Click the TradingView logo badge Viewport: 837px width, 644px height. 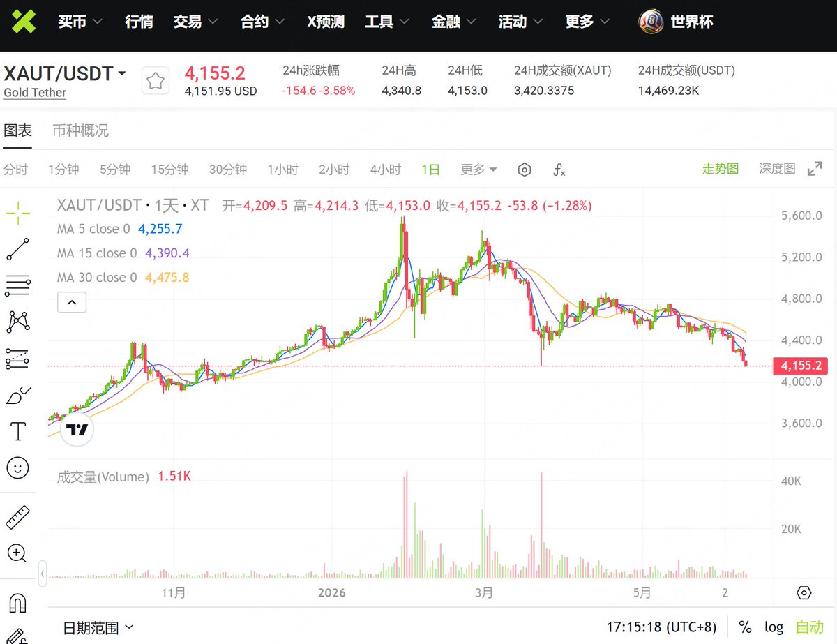click(77, 429)
